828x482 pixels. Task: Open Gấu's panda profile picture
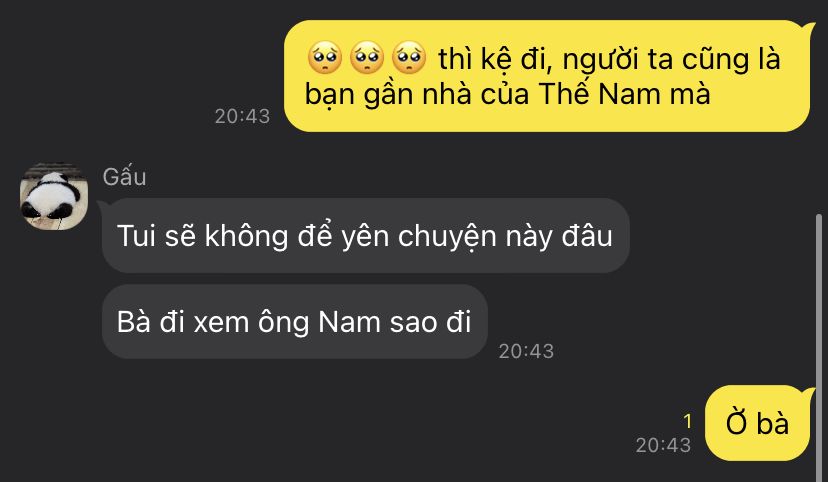click(54, 197)
